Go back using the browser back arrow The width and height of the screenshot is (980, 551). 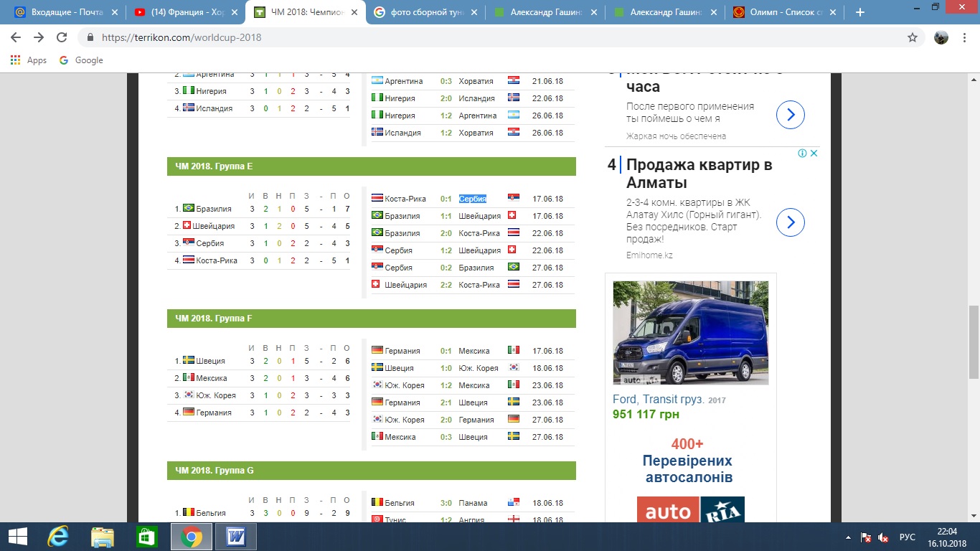[16, 37]
